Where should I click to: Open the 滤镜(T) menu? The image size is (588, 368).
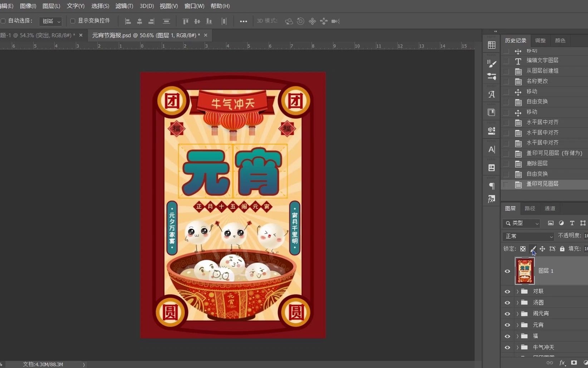point(124,6)
